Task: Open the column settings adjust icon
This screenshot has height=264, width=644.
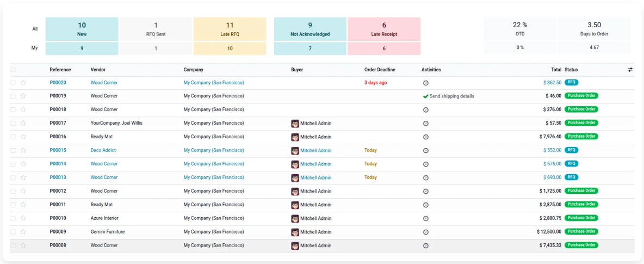Action: (630, 70)
